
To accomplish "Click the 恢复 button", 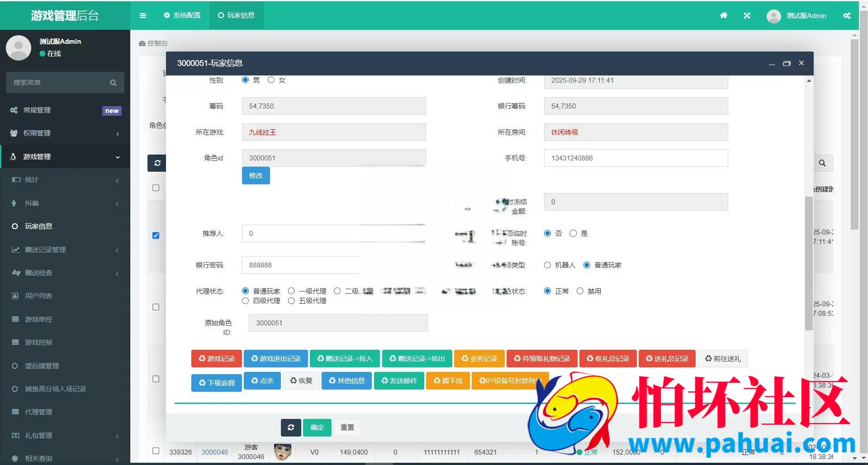I will click(301, 380).
